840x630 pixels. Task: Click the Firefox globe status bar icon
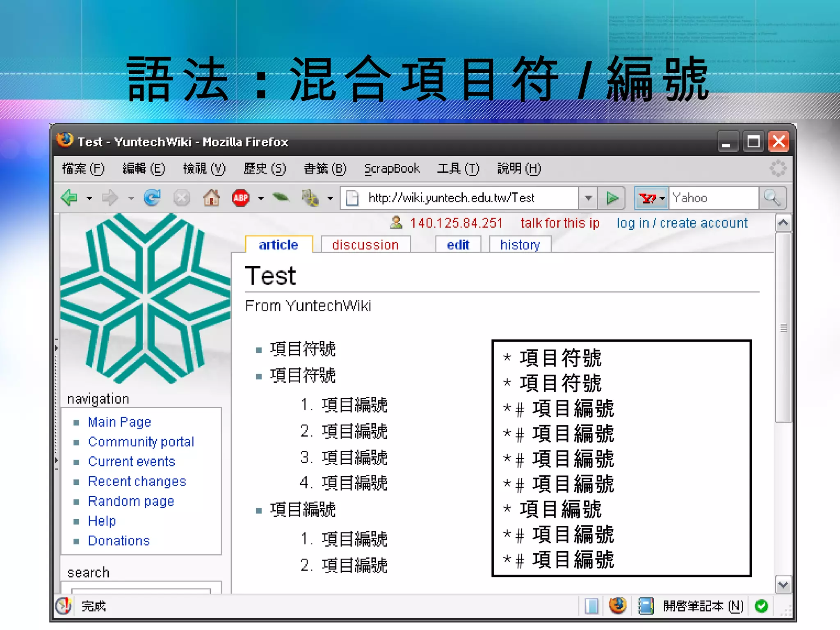point(617,605)
